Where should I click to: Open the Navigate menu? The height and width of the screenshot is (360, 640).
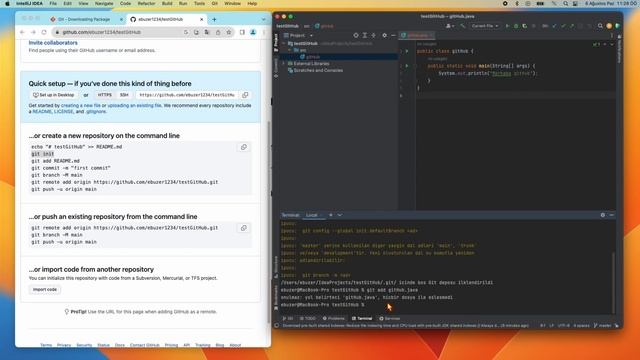(104, 3)
